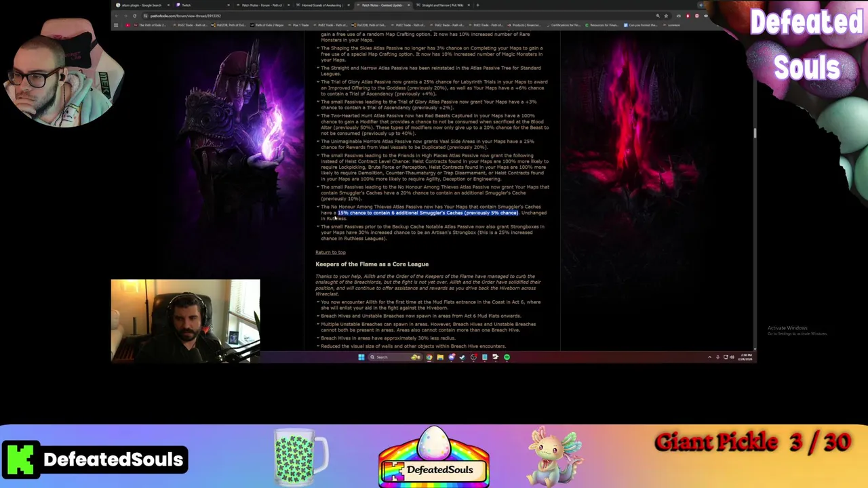Open the bookmarks bar apps grid
The image size is (868, 488).
click(116, 25)
